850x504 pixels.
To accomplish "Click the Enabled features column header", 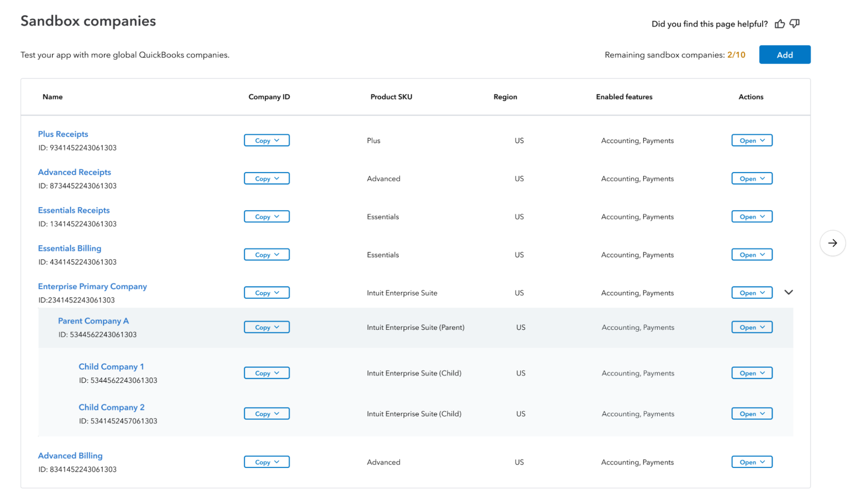I will click(624, 97).
